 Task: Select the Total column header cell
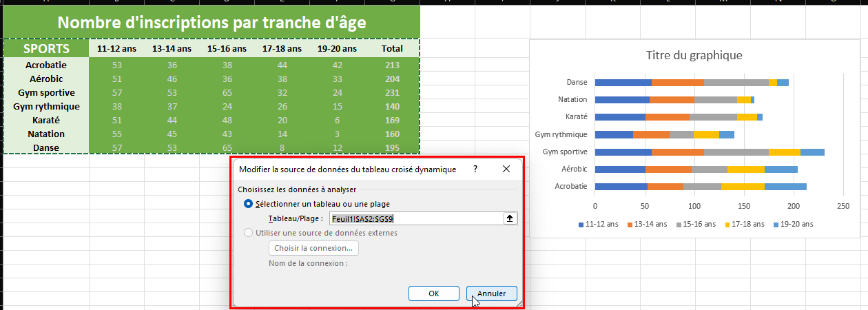[392, 49]
